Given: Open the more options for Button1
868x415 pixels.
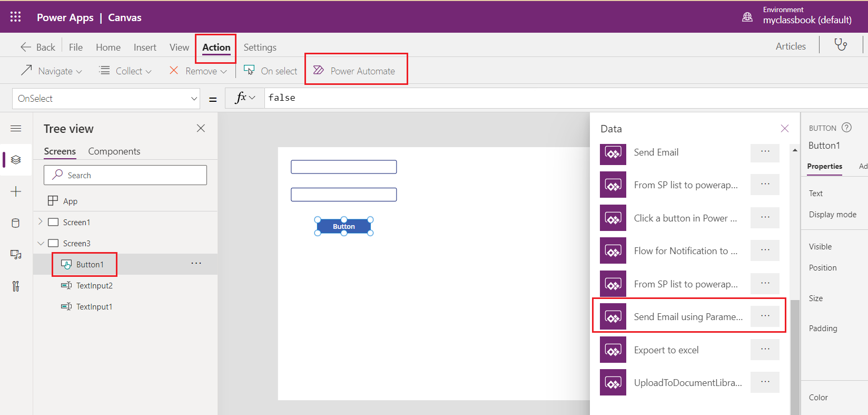Looking at the screenshot, I should (196, 264).
